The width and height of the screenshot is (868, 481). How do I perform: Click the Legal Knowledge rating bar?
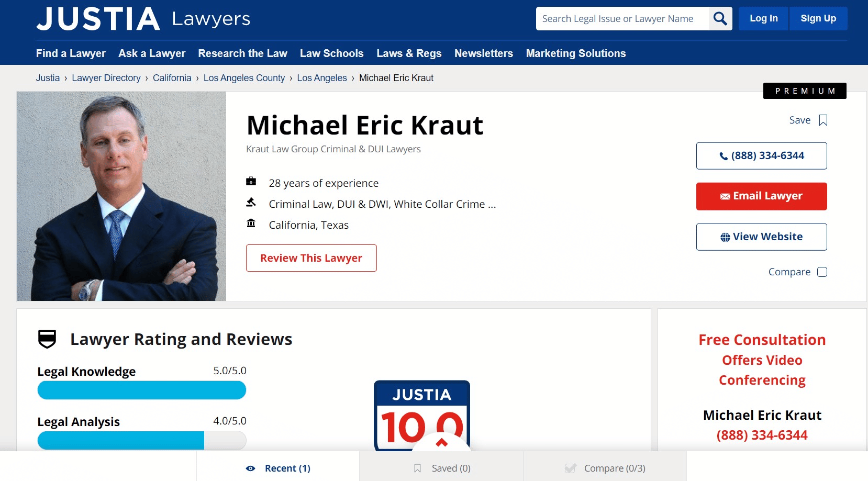pyautogui.click(x=142, y=390)
